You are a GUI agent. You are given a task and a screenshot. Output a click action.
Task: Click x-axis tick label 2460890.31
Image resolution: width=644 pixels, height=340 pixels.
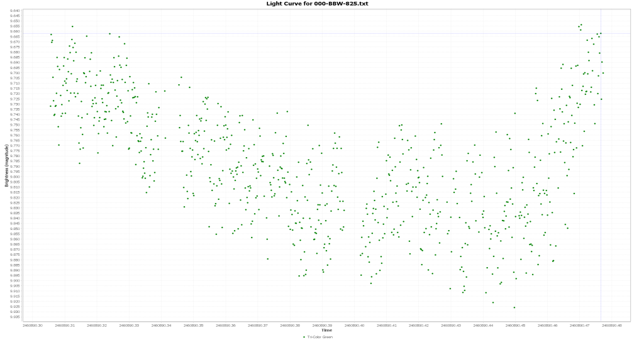[65, 325]
